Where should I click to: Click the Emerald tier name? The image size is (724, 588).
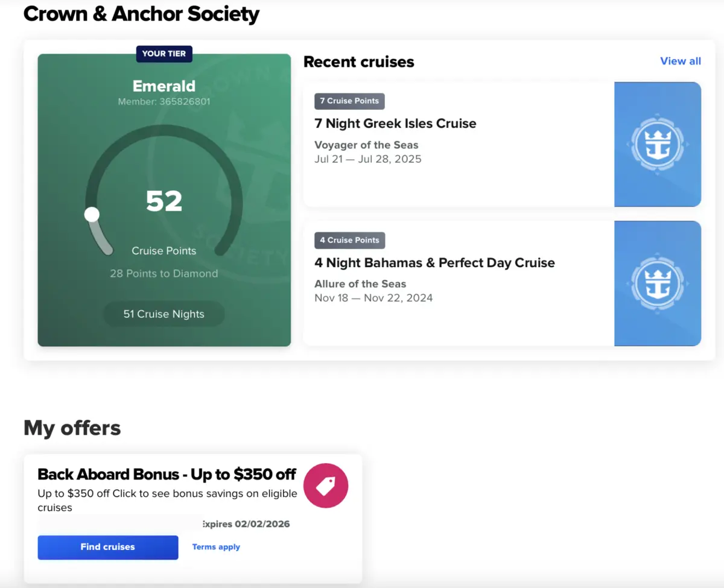pos(164,86)
